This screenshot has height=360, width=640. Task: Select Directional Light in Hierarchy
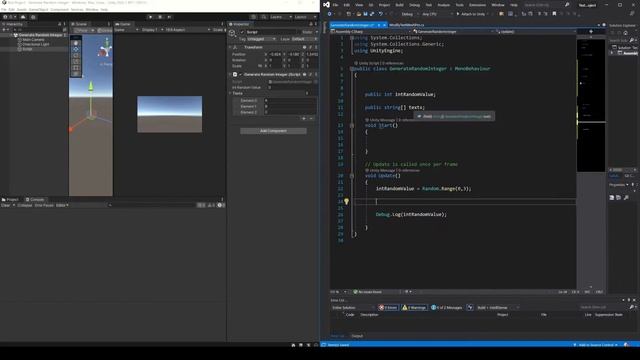[36, 44]
